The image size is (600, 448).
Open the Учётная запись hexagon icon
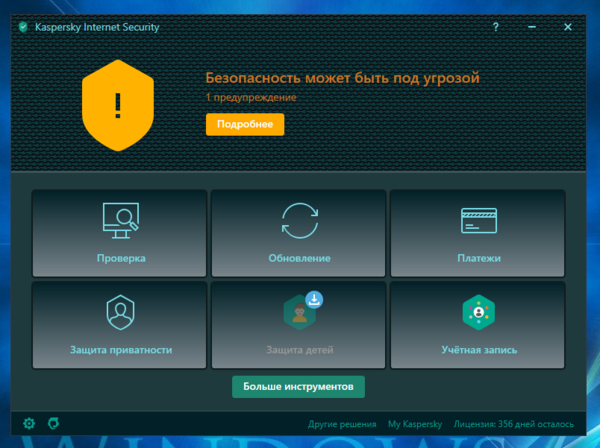(x=479, y=312)
